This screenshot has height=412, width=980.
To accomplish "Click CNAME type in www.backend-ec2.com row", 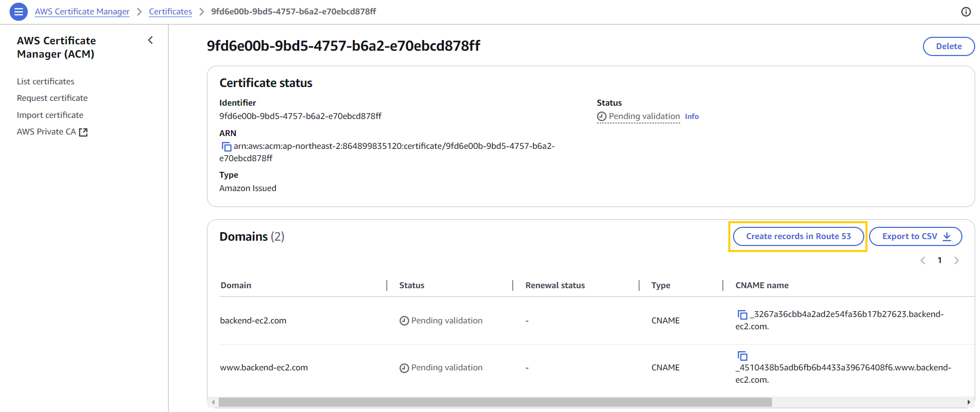I will (x=665, y=368).
